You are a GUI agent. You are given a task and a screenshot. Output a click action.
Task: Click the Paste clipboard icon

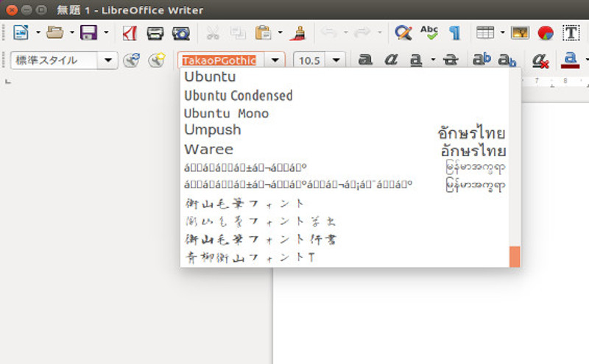[263, 32]
